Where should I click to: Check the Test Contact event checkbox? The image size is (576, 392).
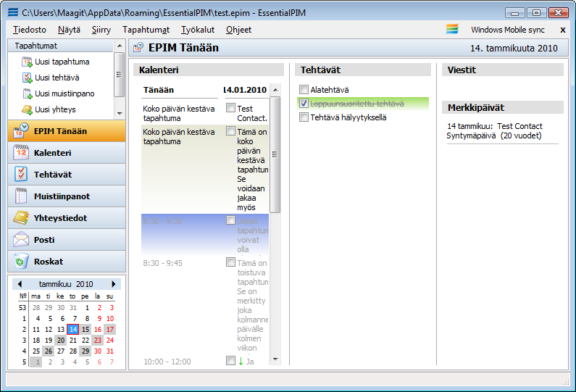(230, 108)
